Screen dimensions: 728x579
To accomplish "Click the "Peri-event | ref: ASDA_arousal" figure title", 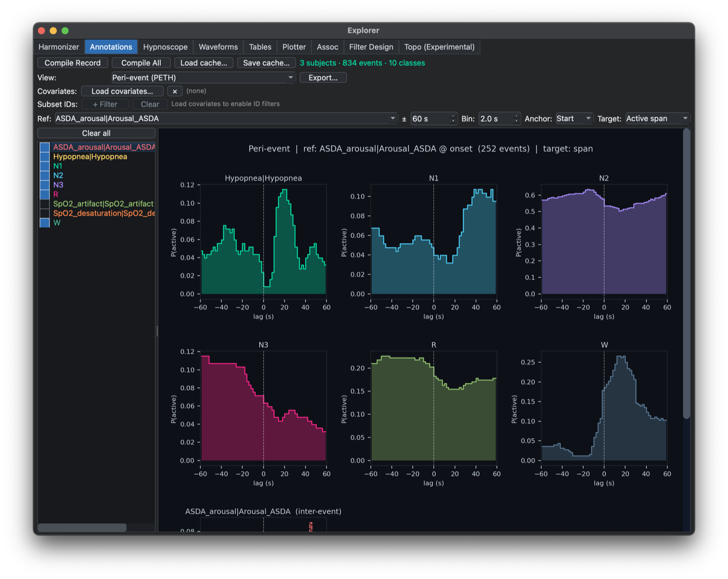I will pos(420,149).
